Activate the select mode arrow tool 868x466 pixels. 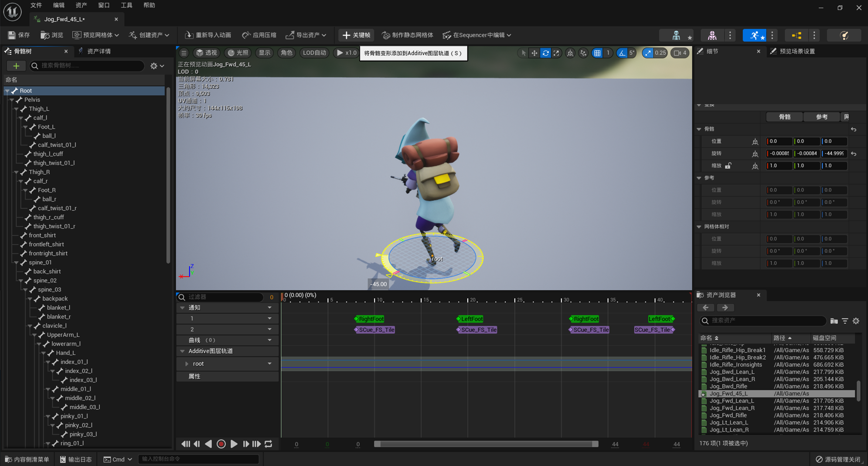tap(523, 53)
